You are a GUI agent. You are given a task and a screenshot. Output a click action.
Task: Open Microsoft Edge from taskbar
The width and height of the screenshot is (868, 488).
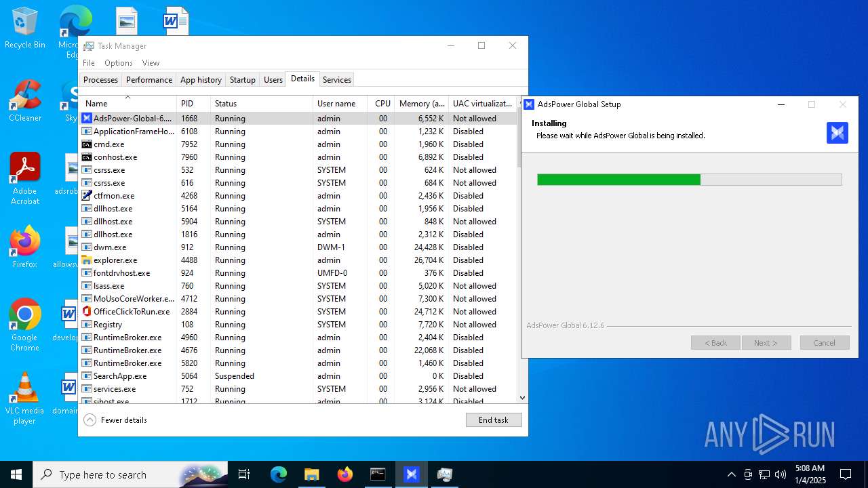tap(279, 474)
